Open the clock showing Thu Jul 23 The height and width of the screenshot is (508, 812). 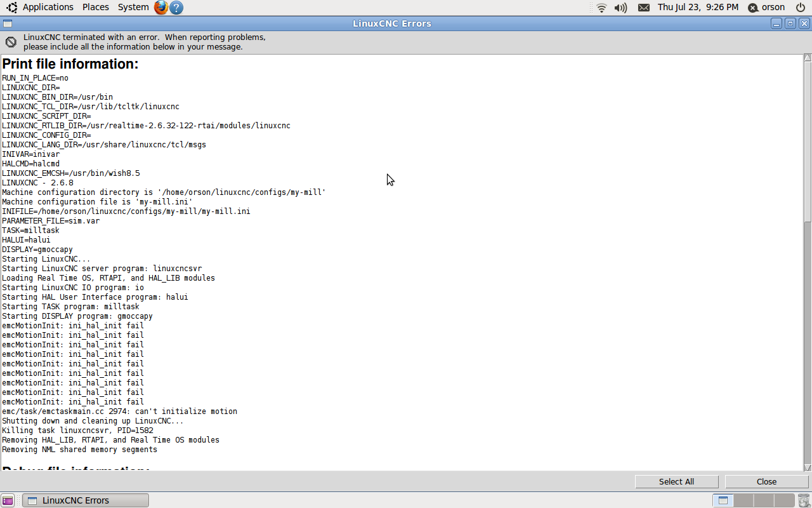tap(698, 7)
